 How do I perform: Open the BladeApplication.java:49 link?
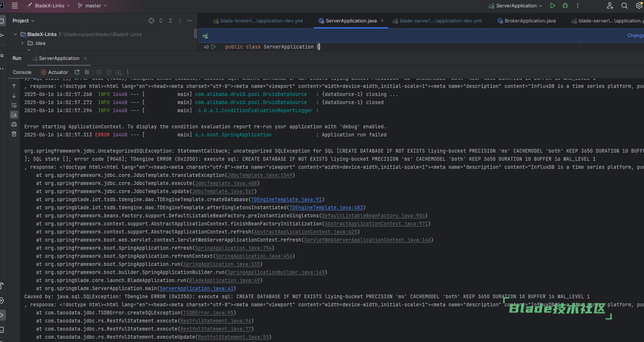coord(225,280)
